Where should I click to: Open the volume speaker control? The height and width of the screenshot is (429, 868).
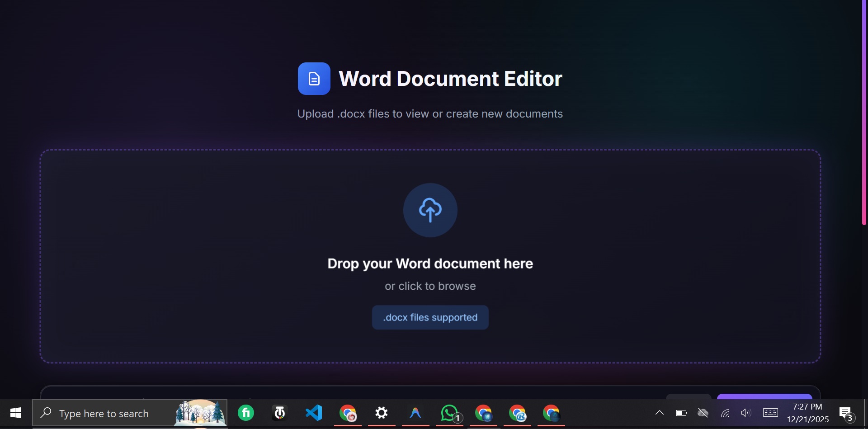pos(746,413)
